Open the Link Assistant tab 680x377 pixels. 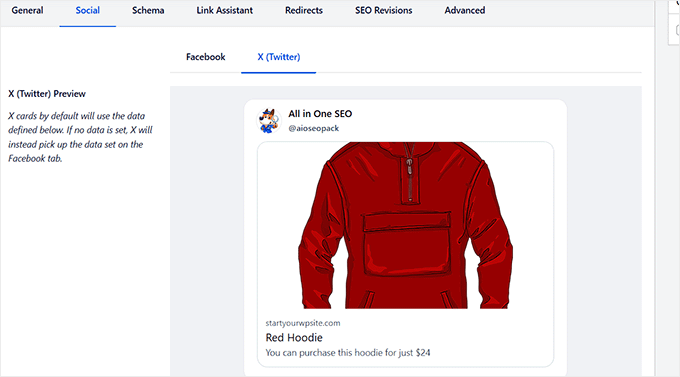point(224,10)
